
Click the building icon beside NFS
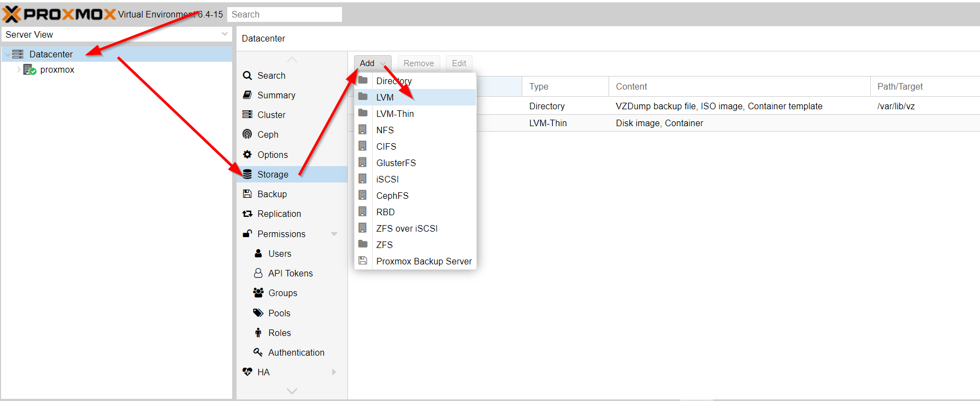362,129
